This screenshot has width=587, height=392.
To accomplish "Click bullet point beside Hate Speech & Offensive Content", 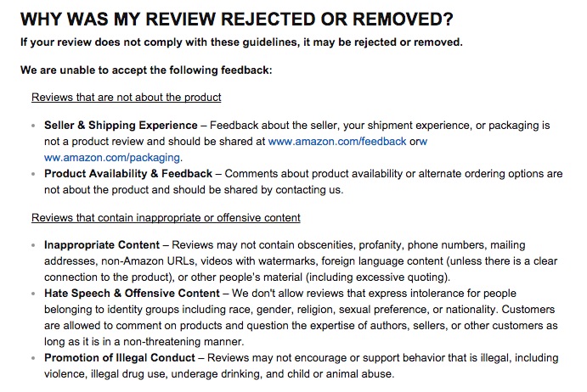I will point(34,294).
